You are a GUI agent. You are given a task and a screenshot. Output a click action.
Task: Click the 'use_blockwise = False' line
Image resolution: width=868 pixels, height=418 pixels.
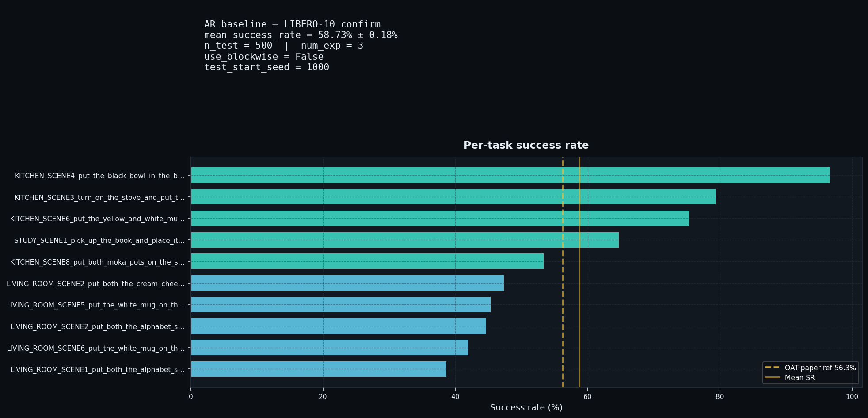click(x=264, y=57)
